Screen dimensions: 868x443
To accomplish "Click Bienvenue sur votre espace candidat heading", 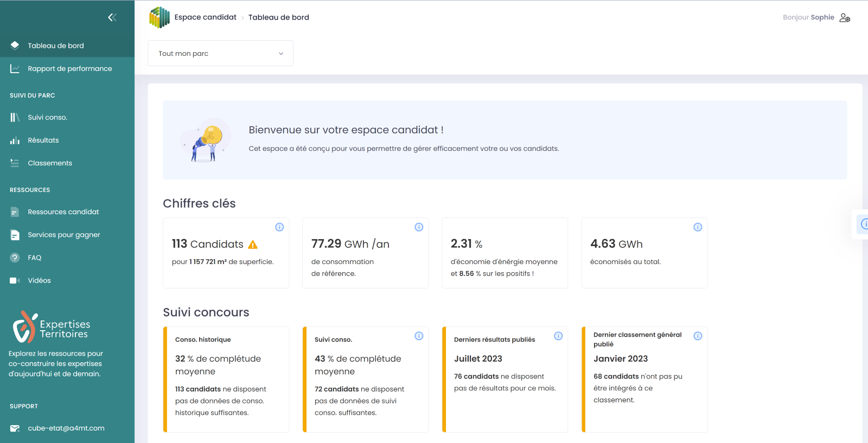I will point(346,130).
